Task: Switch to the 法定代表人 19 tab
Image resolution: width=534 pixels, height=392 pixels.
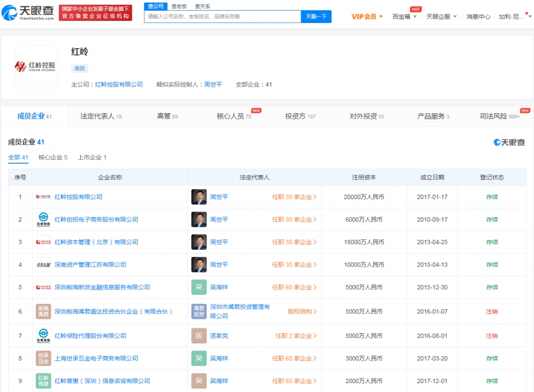Action: pyautogui.click(x=101, y=116)
